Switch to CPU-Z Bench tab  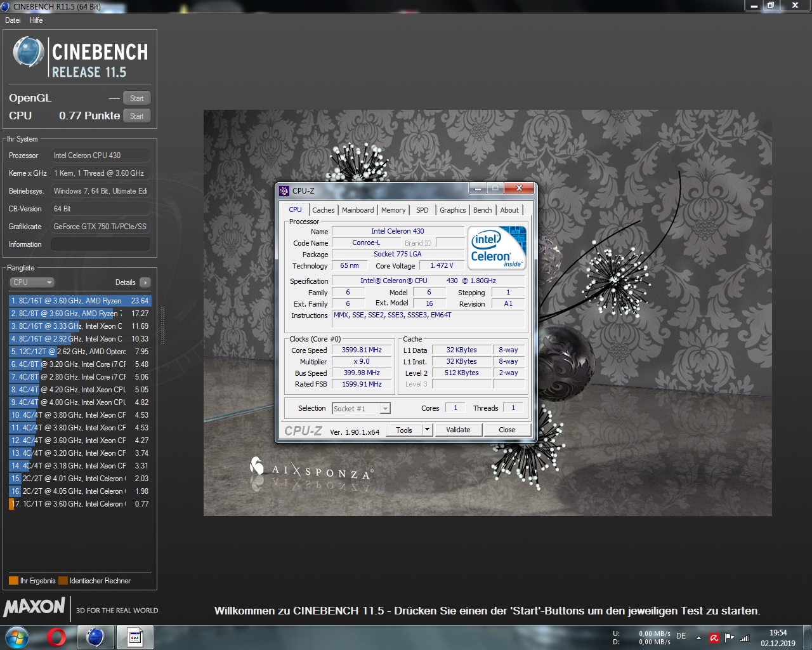[483, 210]
